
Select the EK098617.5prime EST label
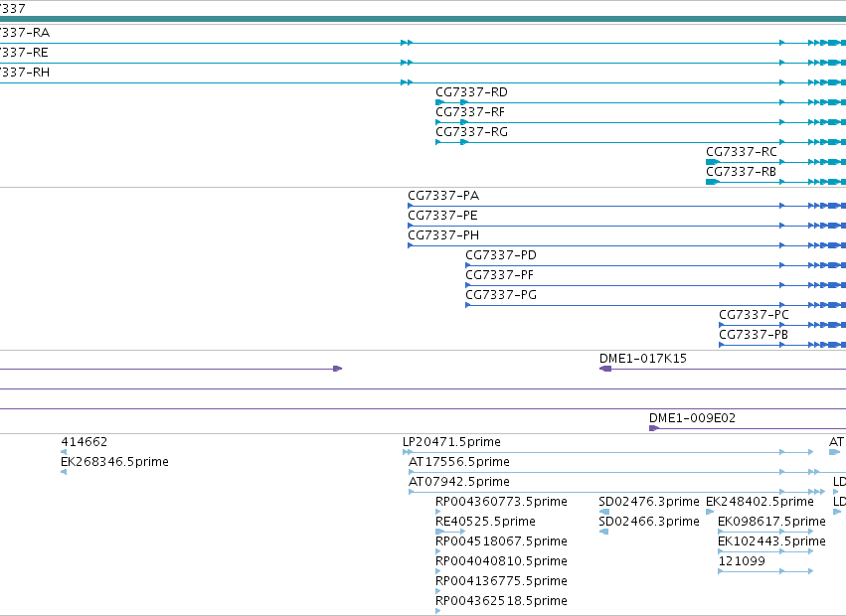point(771,522)
